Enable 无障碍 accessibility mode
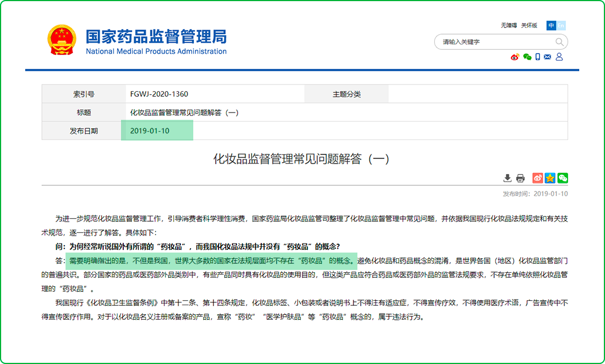Image resolution: width=605 pixels, height=364 pixels. pos(509,26)
